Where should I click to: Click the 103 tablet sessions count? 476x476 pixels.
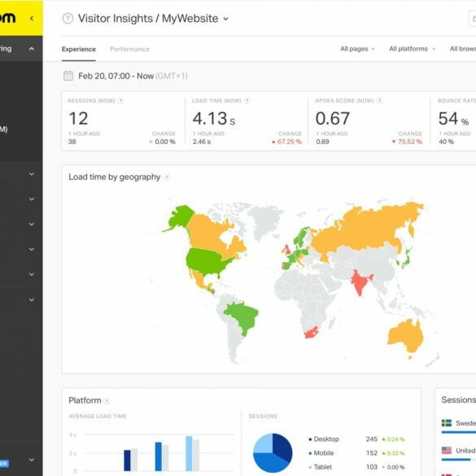[372, 467]
